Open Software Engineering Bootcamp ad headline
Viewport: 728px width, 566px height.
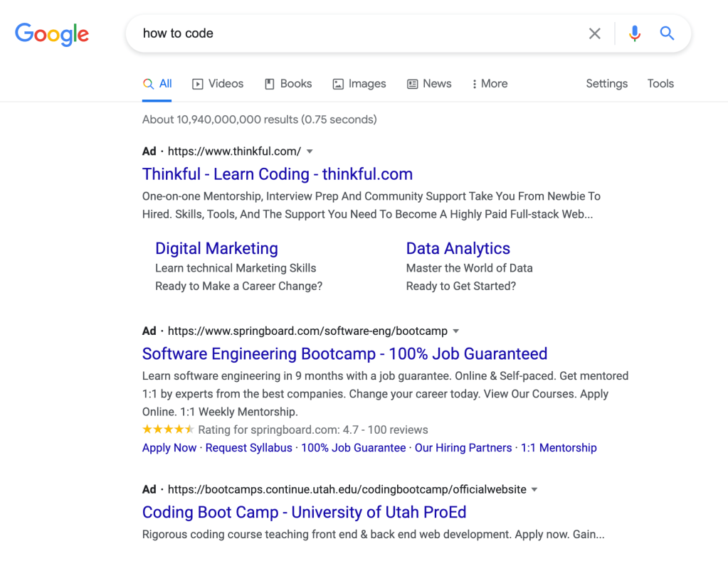(344, 354)
